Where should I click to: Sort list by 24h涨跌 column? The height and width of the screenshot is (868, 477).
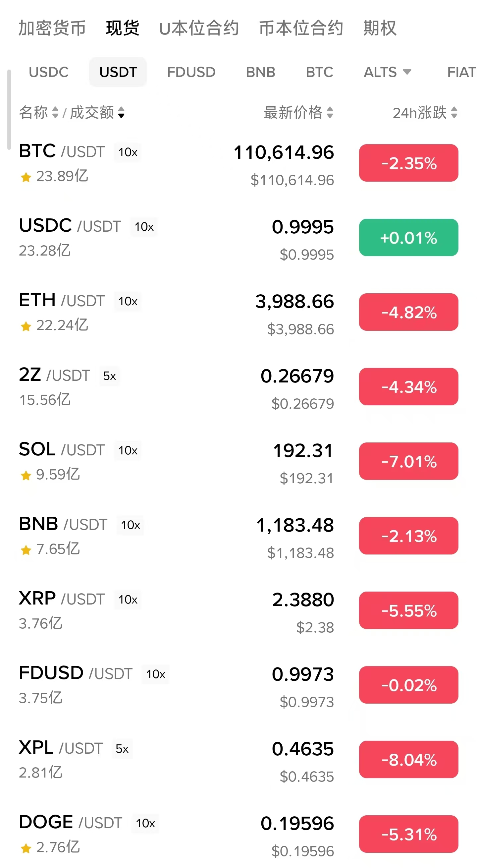click(454, 113)
